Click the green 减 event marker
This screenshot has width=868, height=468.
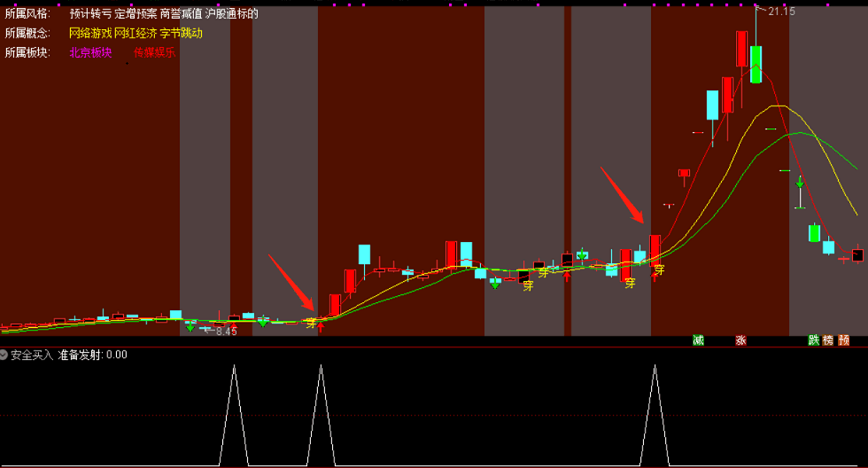[698, 340]
